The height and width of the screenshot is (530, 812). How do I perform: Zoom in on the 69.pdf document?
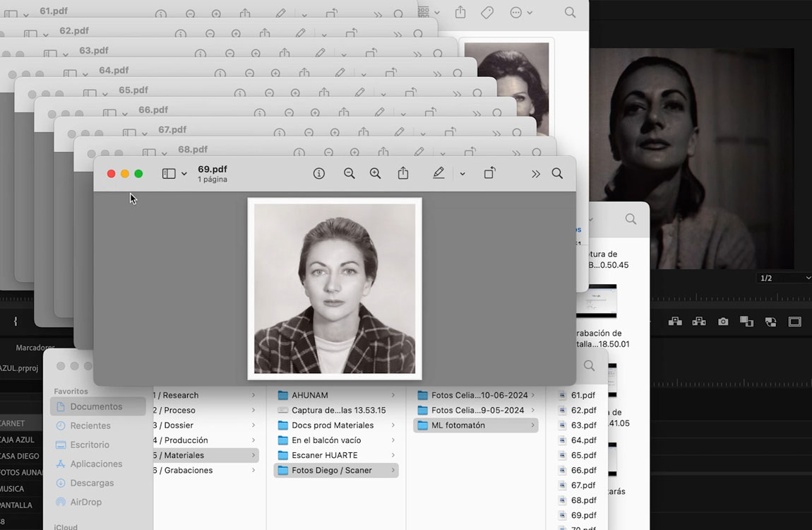[375, 174]
